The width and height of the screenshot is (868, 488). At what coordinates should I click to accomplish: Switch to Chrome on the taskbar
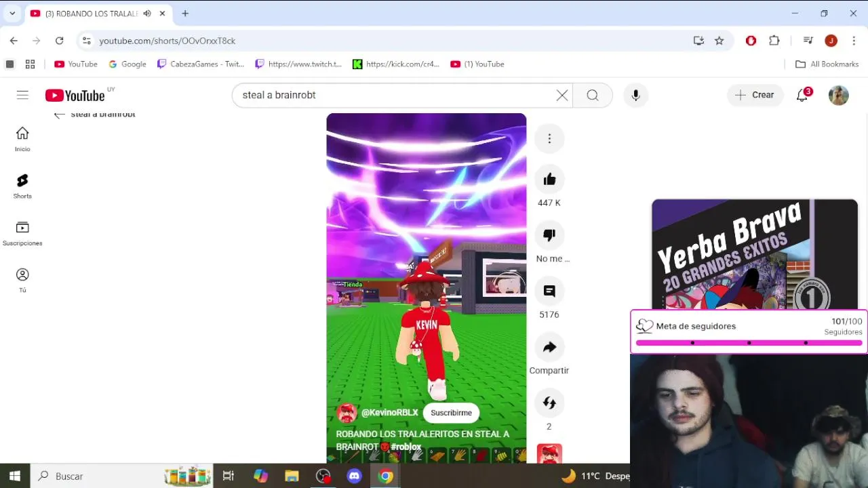pos(385,476)
